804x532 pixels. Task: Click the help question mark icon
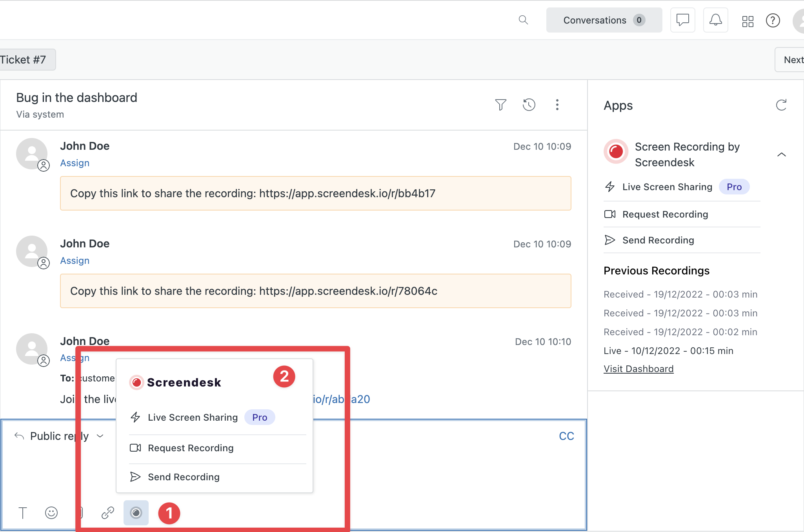click(x=773, y=20)
